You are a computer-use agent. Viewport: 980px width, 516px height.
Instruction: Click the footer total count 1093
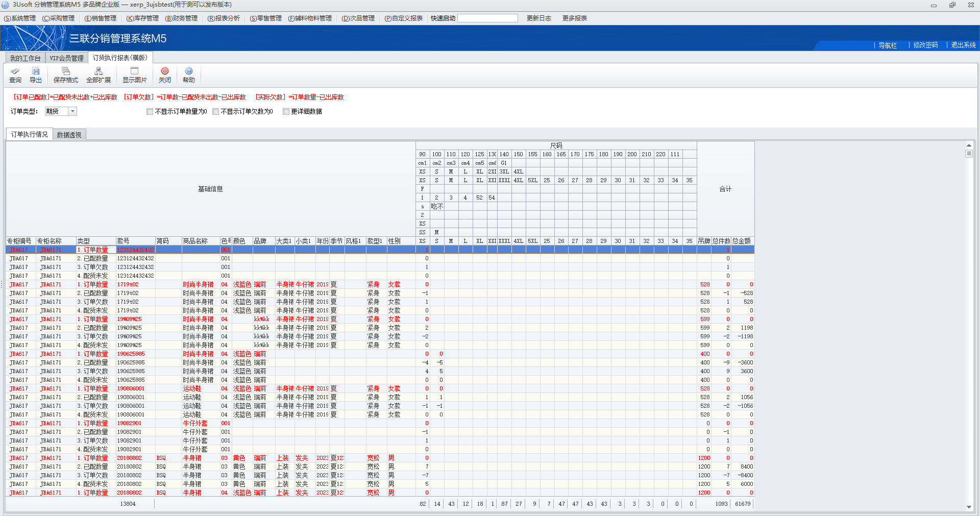pyautogui.click(x=721, y=504)
